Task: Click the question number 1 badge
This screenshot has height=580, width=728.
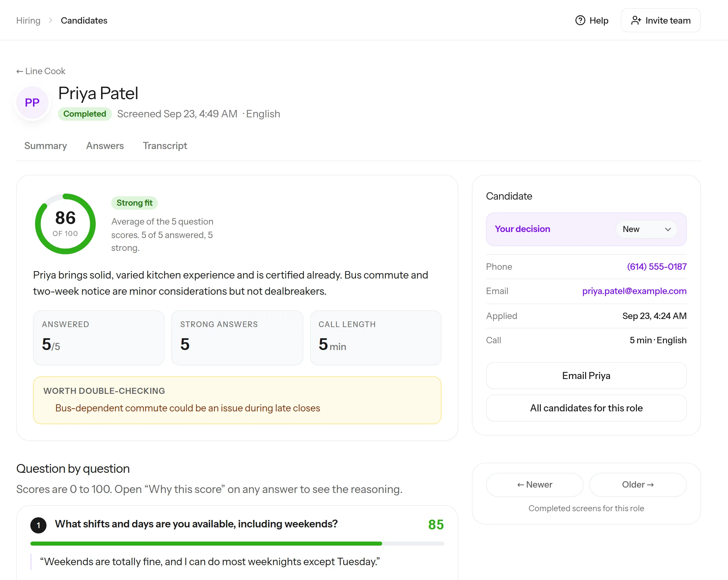Action: click(x=38, y=525)
